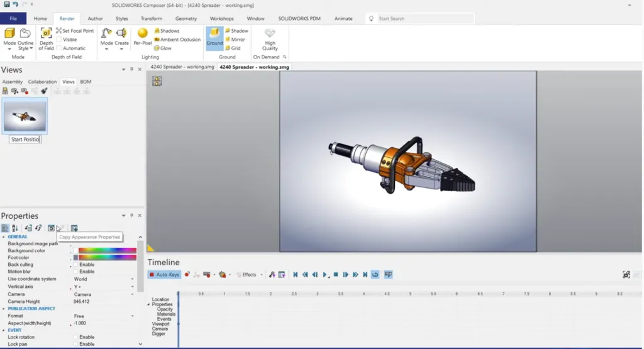Collapse Properties tree in the Timeline
The image size is (644, 349).
coord(148,304)
